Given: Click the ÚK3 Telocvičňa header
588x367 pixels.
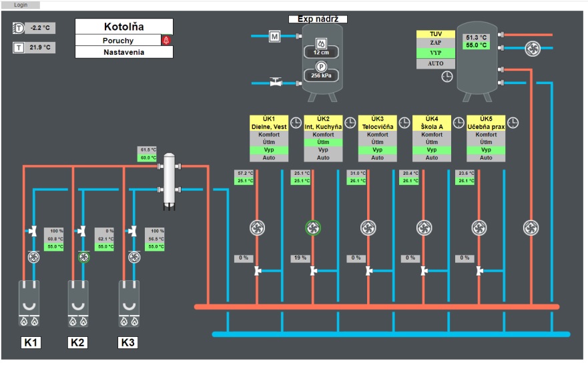Looking at the screenshot, I should pos(378,123).
